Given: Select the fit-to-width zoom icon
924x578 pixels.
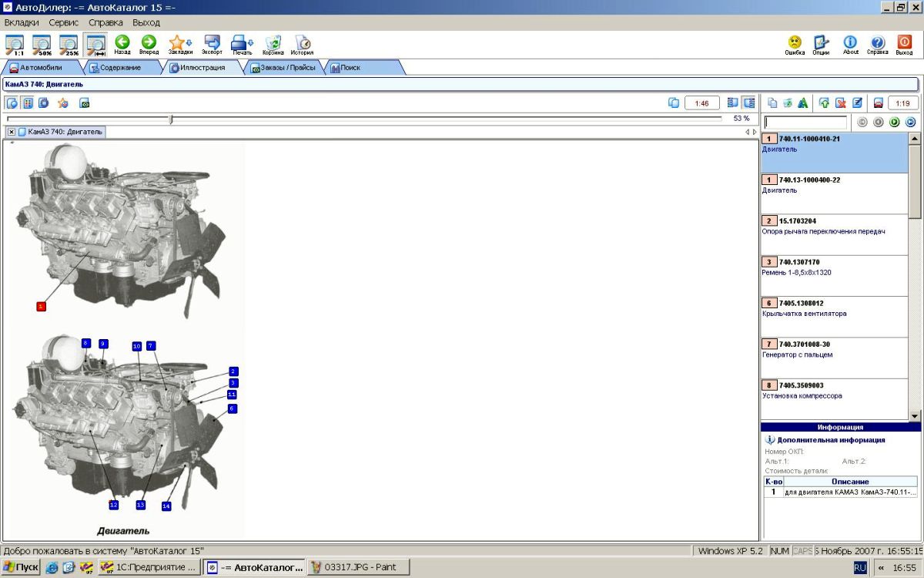Looking at the screenshot, I should 95,45.
